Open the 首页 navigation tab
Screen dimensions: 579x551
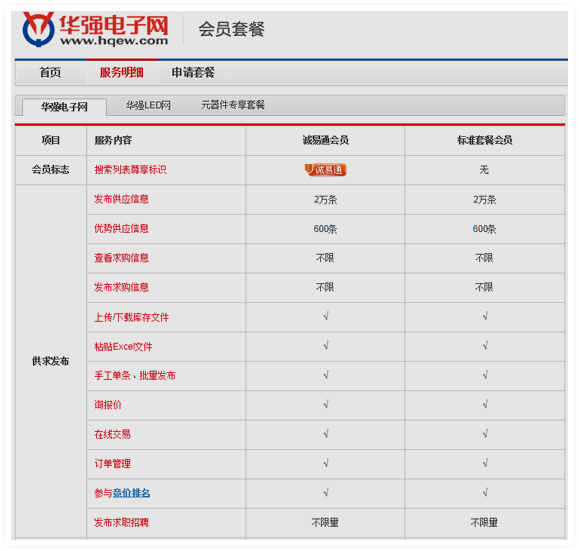(50, 72)
